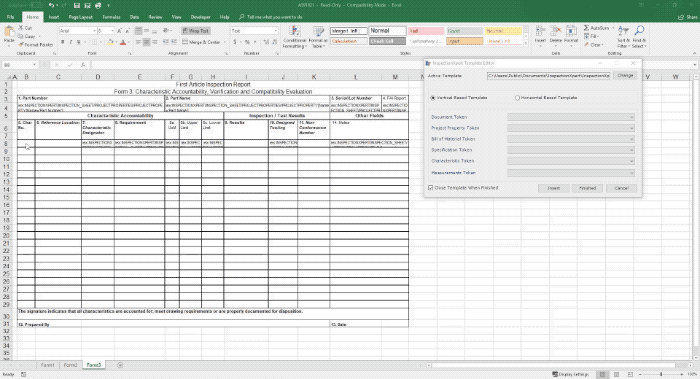Click the Merge & Center button

point(201,42)
